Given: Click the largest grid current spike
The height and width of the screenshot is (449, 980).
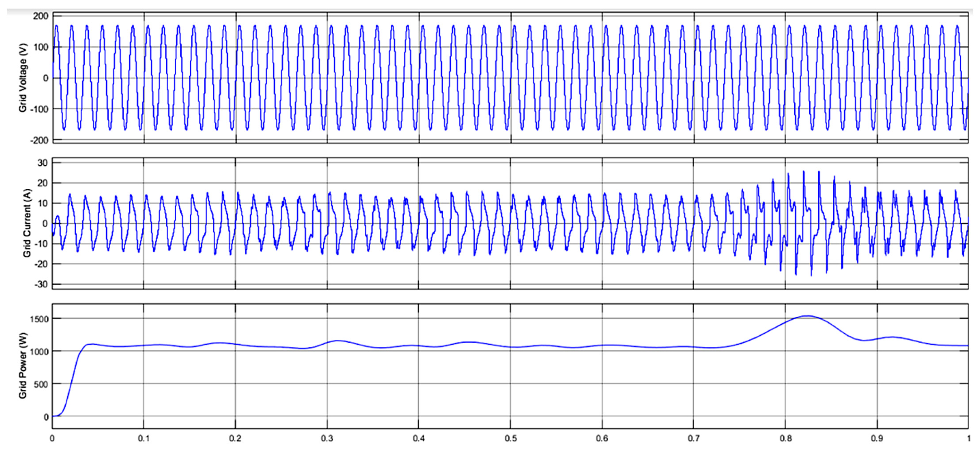Looking at the screenshot, I should pyautogui.click(x=803, y=172).
